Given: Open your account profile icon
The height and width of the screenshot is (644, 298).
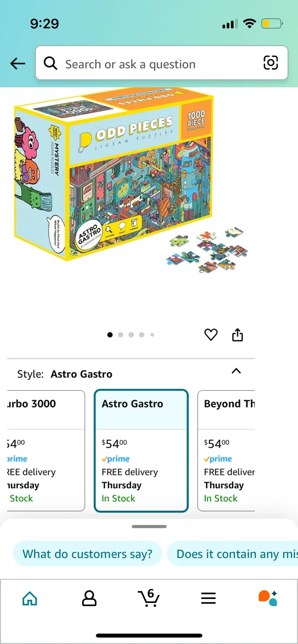Looking at the screenshot, I should tap(89, 597).
